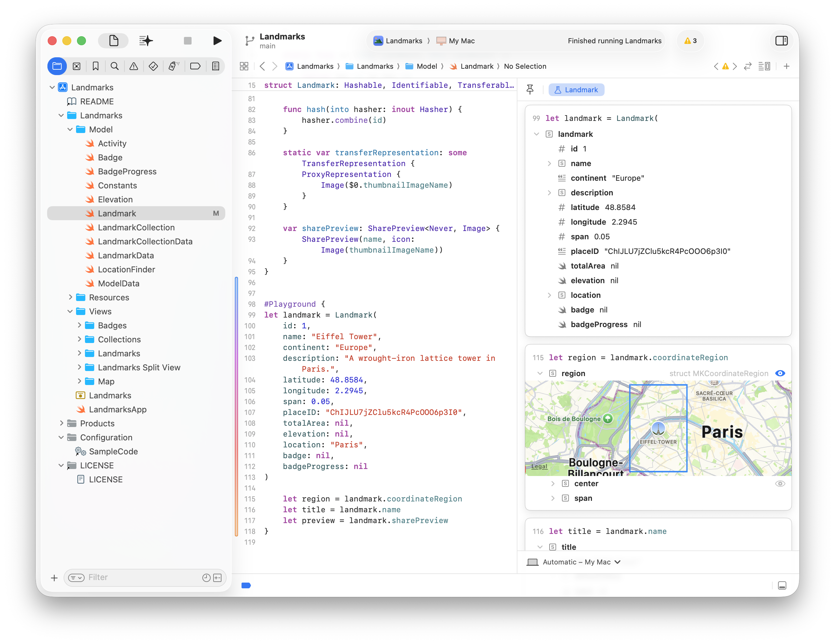This screenshot has height=644, width=835.
Task: Add a new file with the plus button
Action: pos(54,578)
